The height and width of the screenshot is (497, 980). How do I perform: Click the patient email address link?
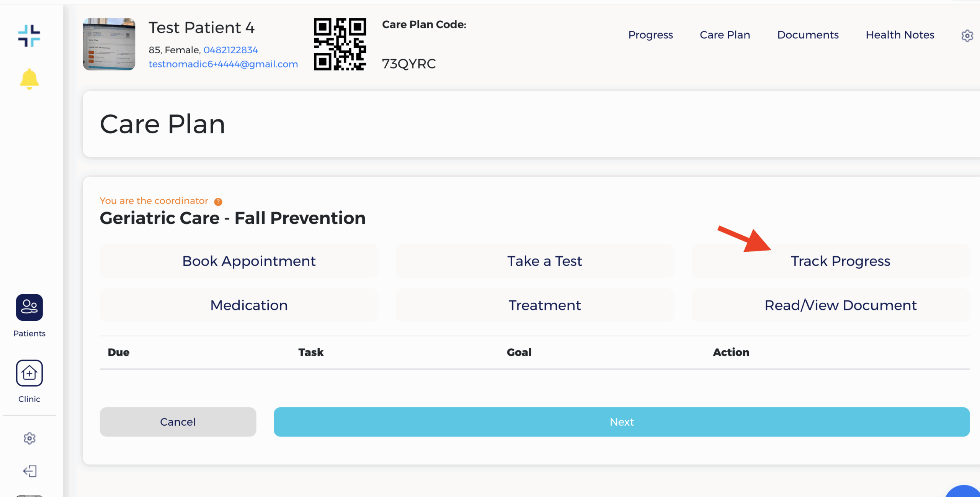(x=223, y=64)
